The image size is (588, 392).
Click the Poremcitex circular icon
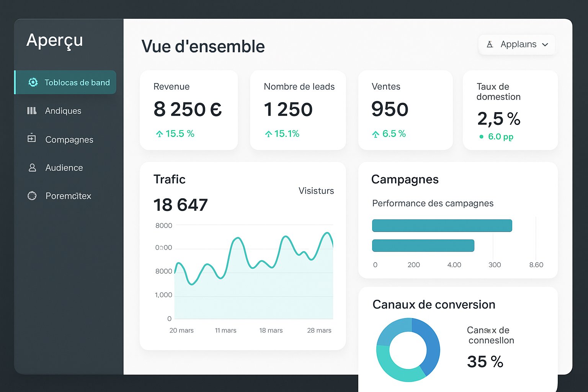[32, 196]
